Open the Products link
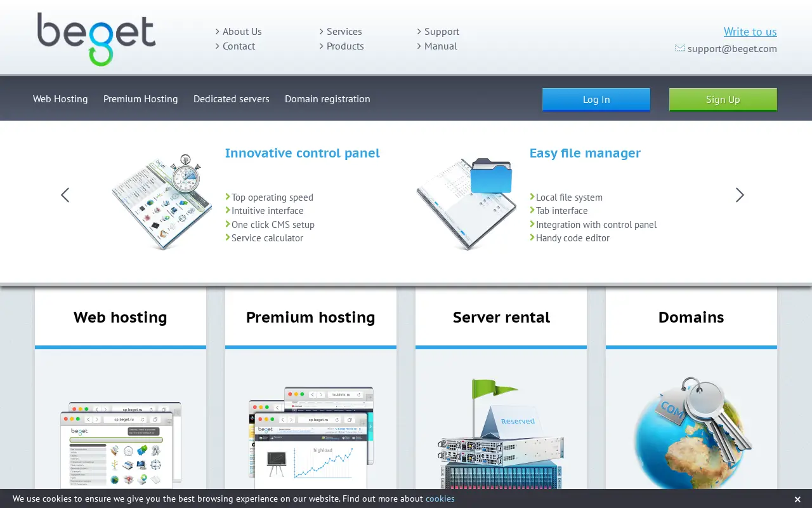812x508 pixels. coord(345,46)
